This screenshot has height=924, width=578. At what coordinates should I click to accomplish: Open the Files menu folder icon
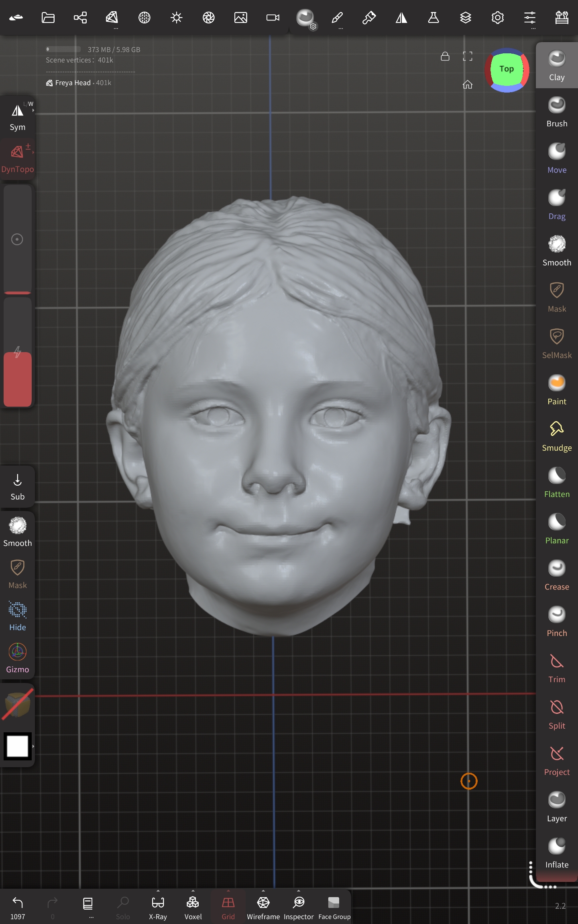(x=48, y=18)
